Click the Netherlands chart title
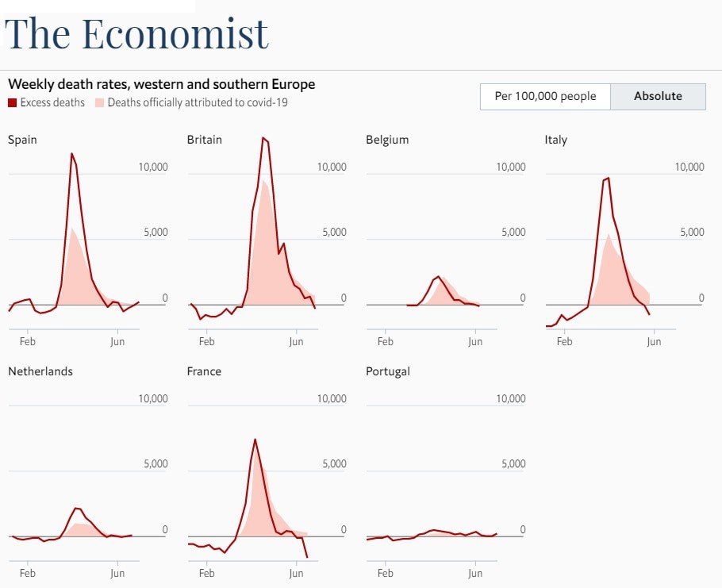 (x=40, y=371)
